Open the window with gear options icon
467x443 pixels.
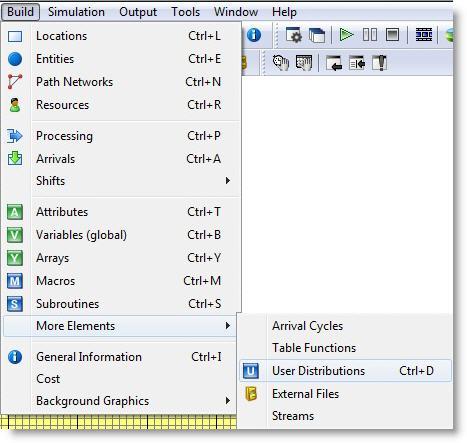point(294,35)
